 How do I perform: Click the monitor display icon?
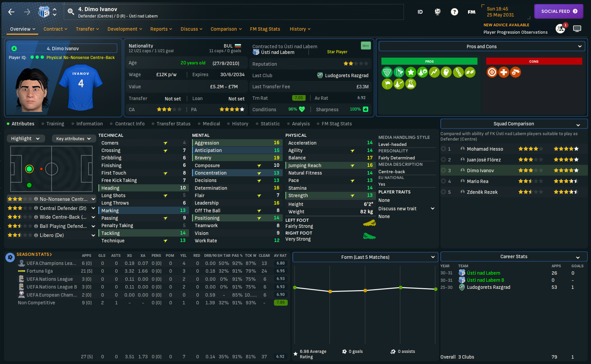pos(577,29)
